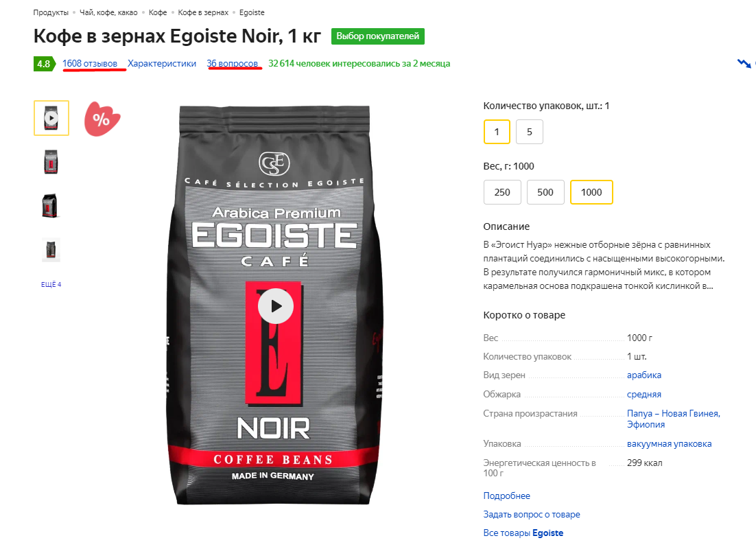The width and height of the screenshot is (756, 547).
Task: Select first video thumbnail with play icon
Action: click(x=51, y=118)
